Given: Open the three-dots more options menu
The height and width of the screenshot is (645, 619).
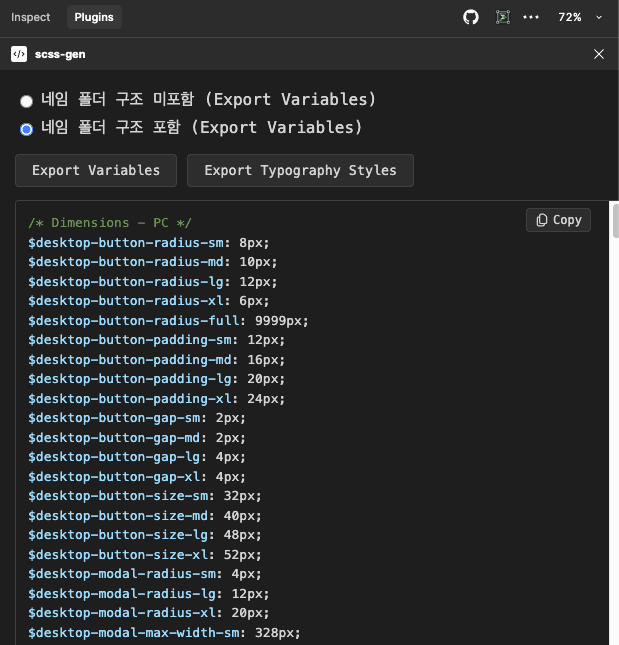Looking at the screenshot, I should point(531,17).
